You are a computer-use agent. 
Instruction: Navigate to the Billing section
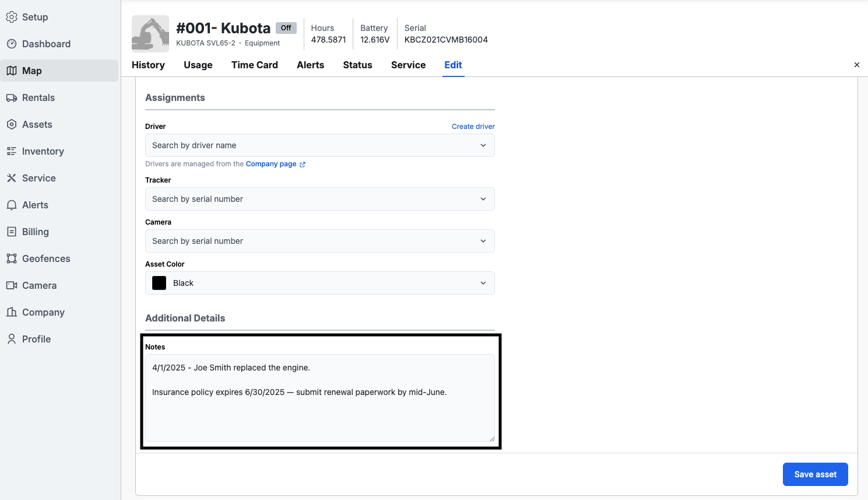pos(35,232)
